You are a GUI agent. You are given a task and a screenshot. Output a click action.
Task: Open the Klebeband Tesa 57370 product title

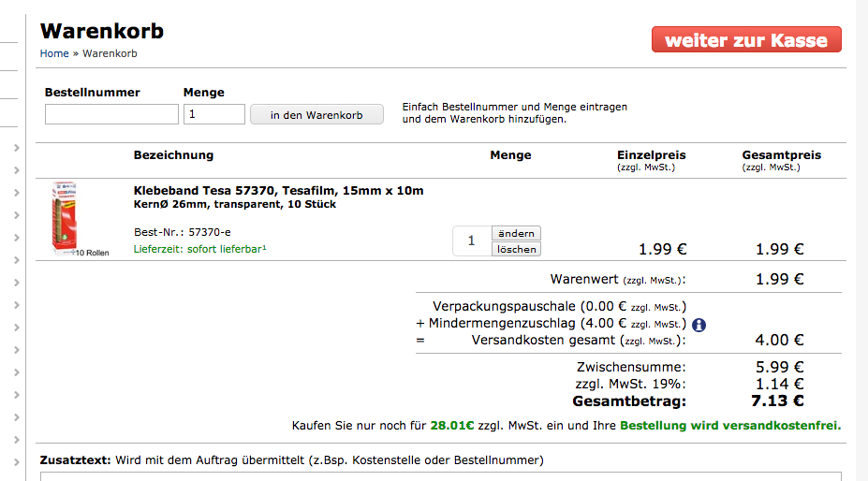tap(278, 190)
